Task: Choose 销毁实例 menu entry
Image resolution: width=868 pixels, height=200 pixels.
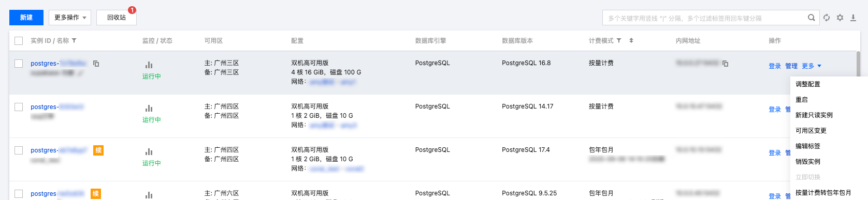Action: (808, 162)
